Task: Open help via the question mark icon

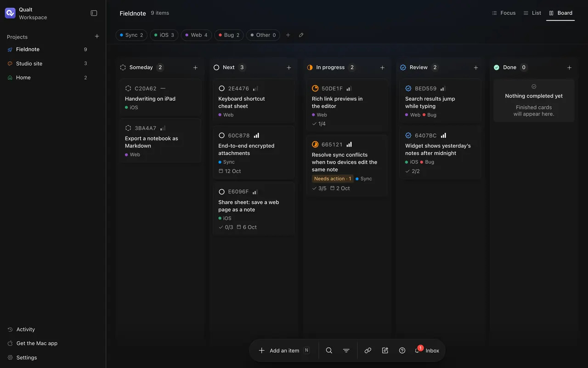Action: point(402,351)
